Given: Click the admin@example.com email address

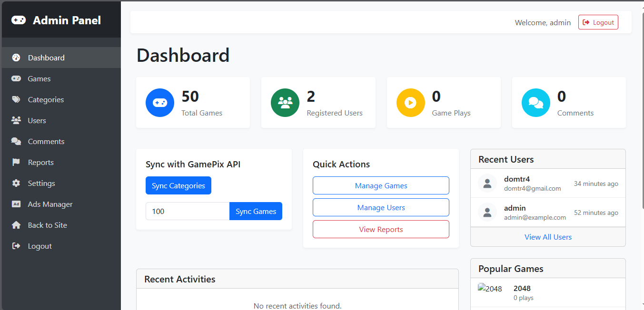Looking at the screenshot, I should coord(535,217).
